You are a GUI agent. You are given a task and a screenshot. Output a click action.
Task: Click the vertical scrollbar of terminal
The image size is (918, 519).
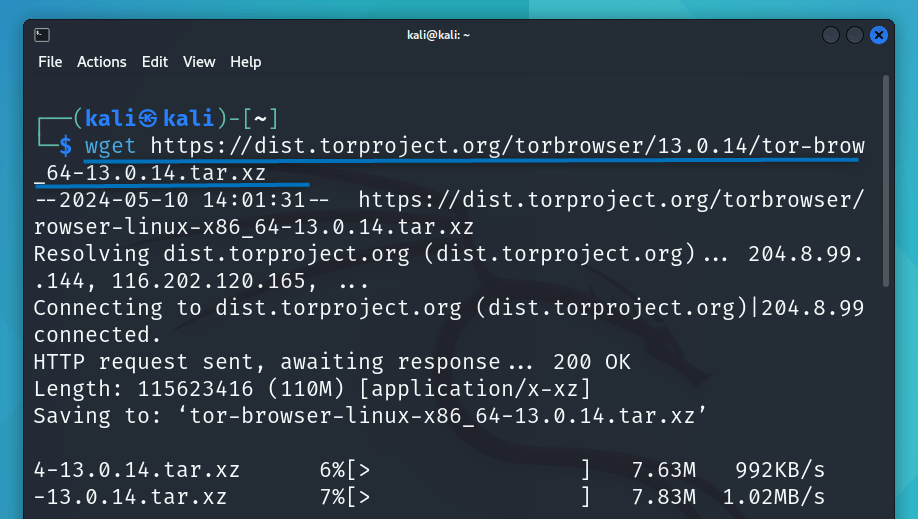[x=885, y=181]
